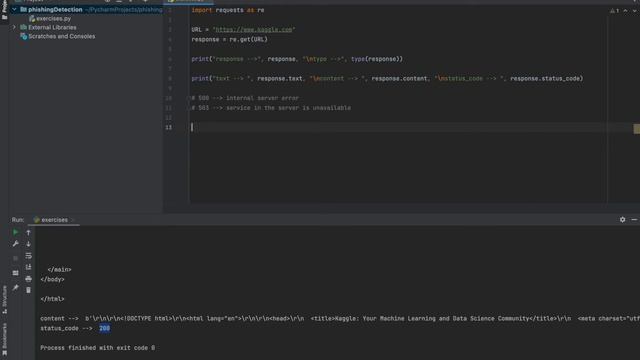Collapse the phishingDetection project folder
This screenshot has width=640, height=360.
point(14,9)
